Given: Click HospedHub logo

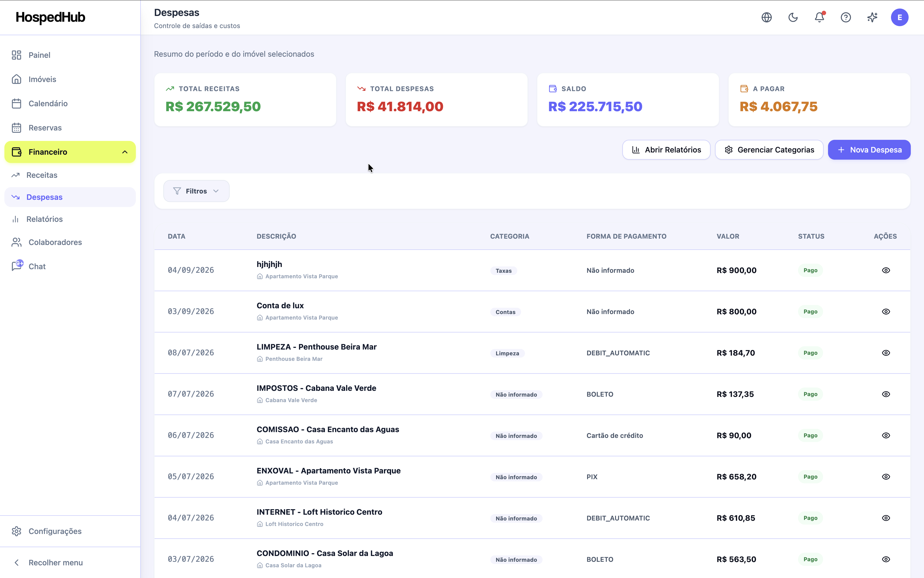Looking at the screenshot, I should [x=50, y=17].
